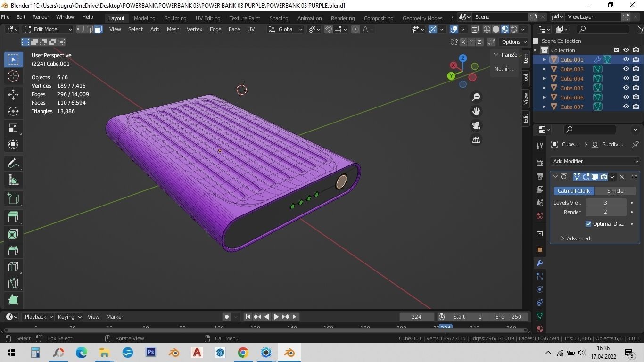Open the Keying dropdown in timeline

point(69,317)
